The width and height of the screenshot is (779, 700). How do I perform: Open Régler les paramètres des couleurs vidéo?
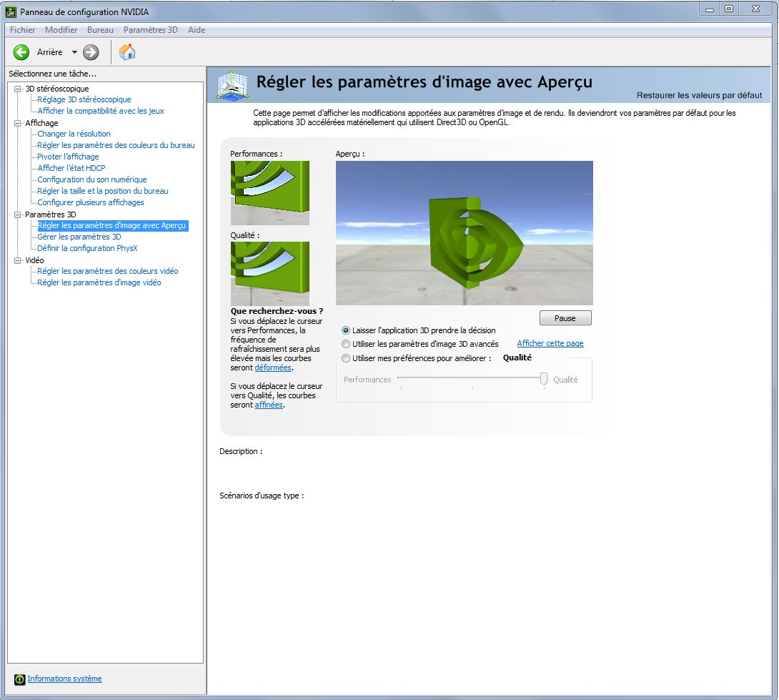107,271
